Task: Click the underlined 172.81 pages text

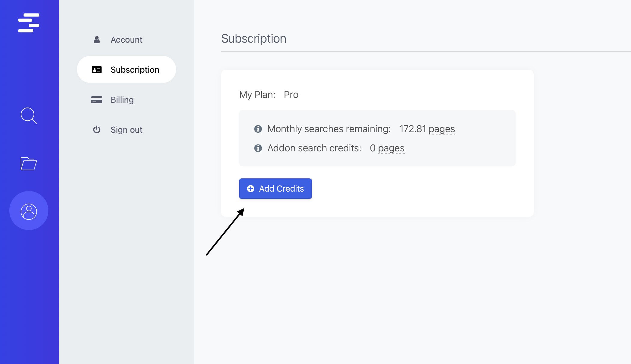Action: 442,129
